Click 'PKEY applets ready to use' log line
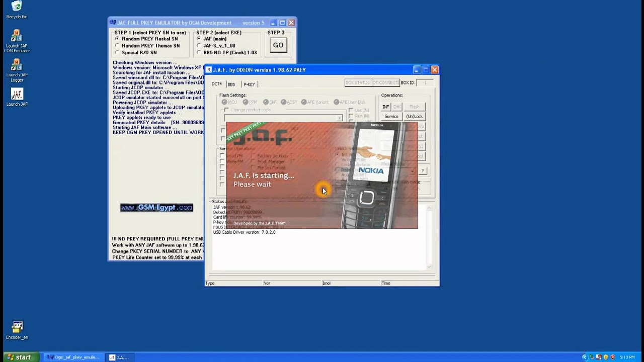Screen dimensions: 644x362 141,118
